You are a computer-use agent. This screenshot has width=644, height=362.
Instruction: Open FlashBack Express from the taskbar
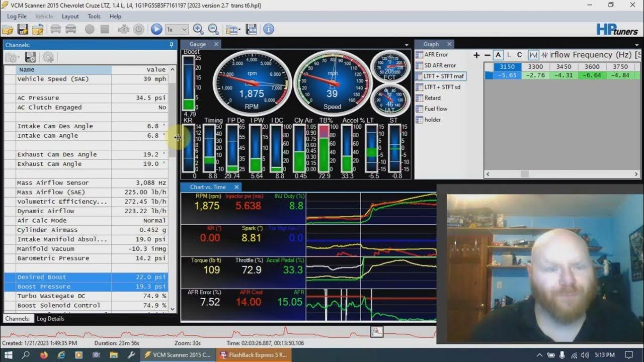pos(254,354)
